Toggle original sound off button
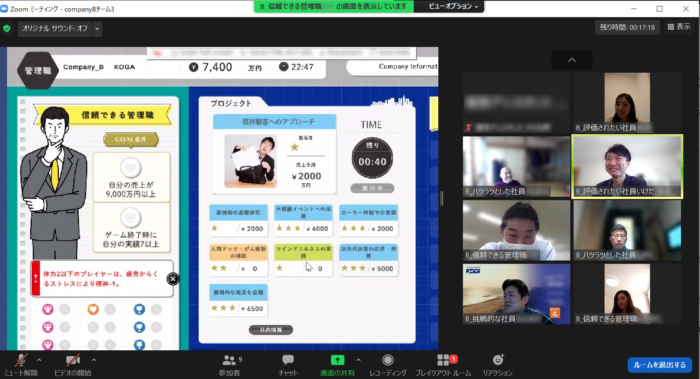 [x=55, y=29]
